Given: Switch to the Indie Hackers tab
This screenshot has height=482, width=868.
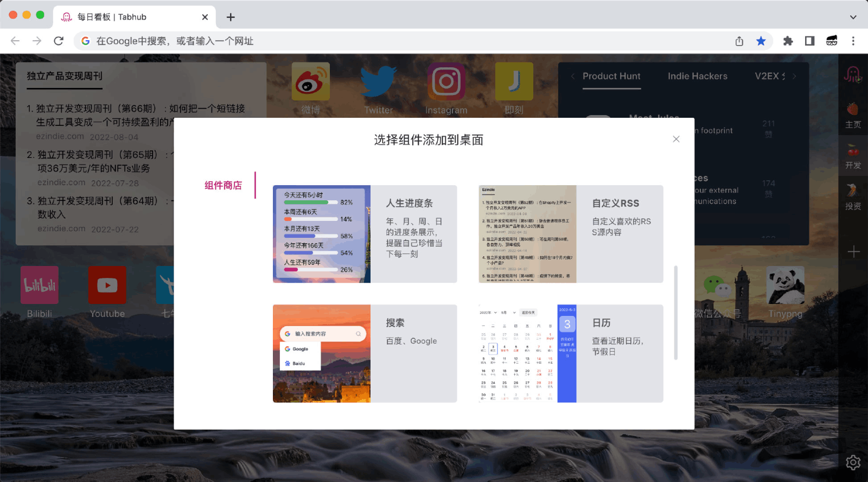Looking at the screenshot, I should point(698,76).
